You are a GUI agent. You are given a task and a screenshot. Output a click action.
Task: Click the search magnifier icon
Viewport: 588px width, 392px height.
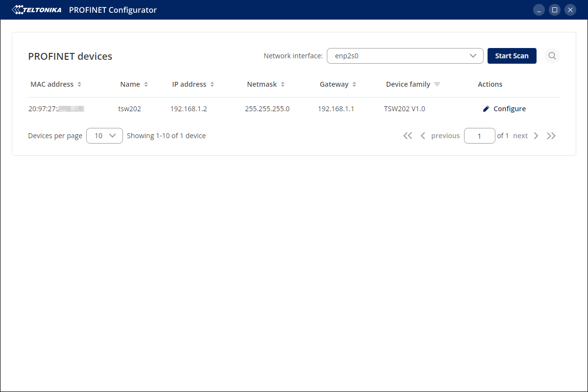tap(552, 56)
